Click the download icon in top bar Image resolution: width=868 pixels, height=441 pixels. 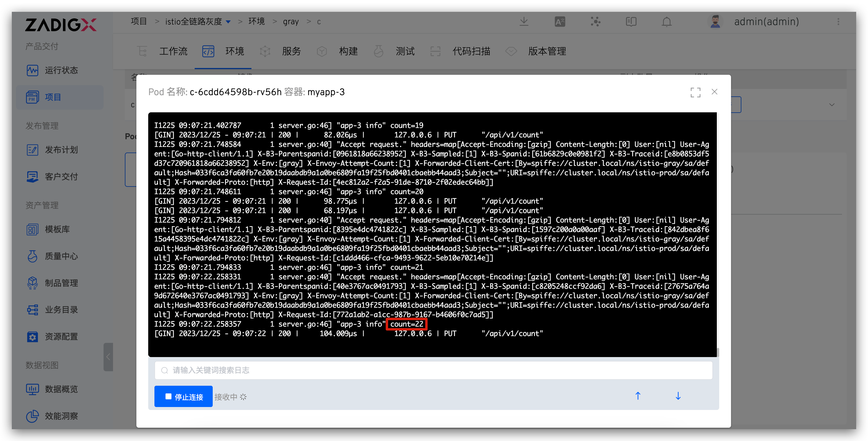[524, 22]
